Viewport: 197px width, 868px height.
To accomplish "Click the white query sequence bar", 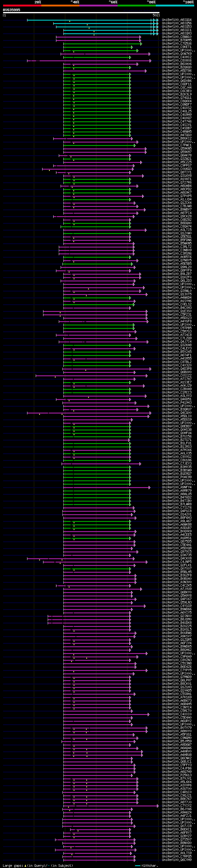I will [x=81, y=12].
